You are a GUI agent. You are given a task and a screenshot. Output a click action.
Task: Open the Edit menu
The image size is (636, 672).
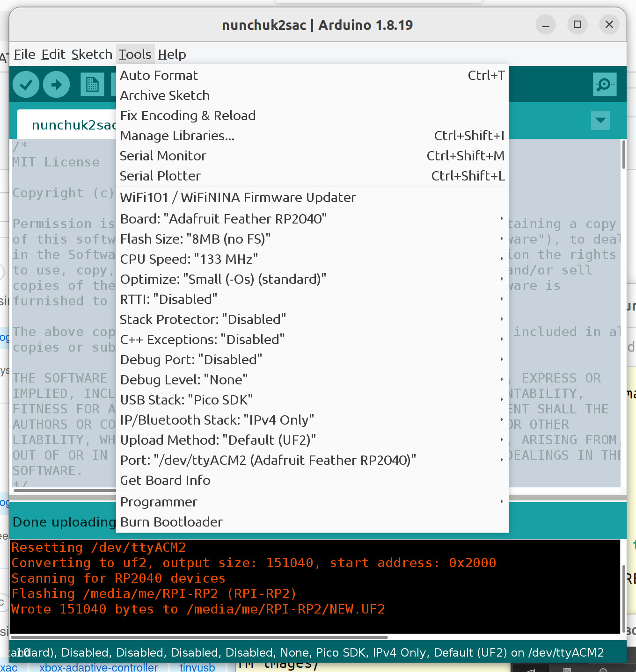tap(53, 54)
